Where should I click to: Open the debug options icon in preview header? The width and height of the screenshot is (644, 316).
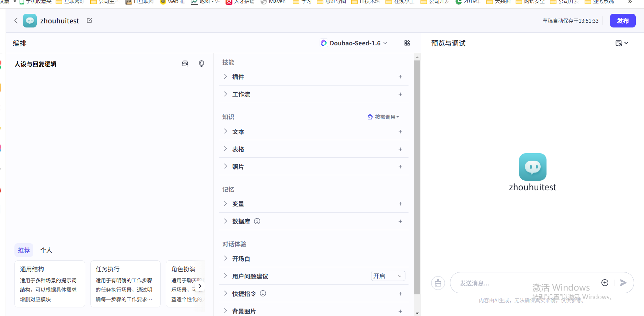point(621,43)
